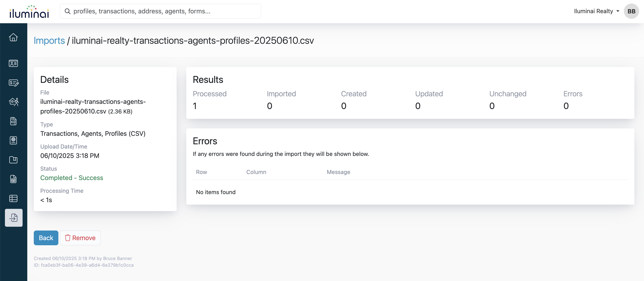The height and width of the screenshot is (281, 644).
Task: Click the Message column header
Action: 338,172
